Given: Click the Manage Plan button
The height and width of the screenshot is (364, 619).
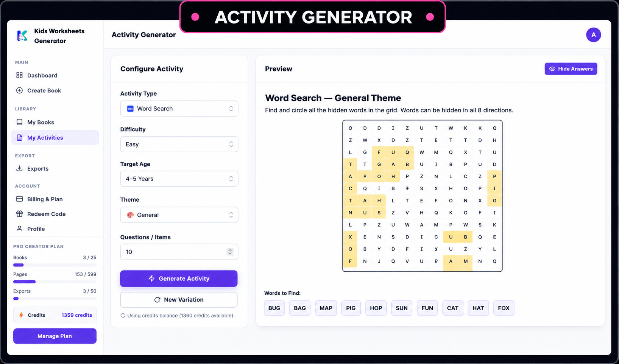Looking at the screenshot, I should tap(55, 336).
